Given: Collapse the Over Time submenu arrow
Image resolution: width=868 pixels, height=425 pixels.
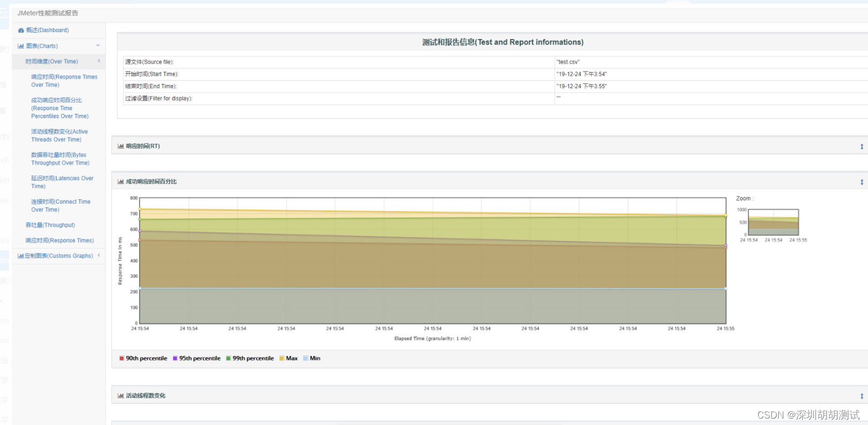Looking at the screenshot, I should (99, 61).
